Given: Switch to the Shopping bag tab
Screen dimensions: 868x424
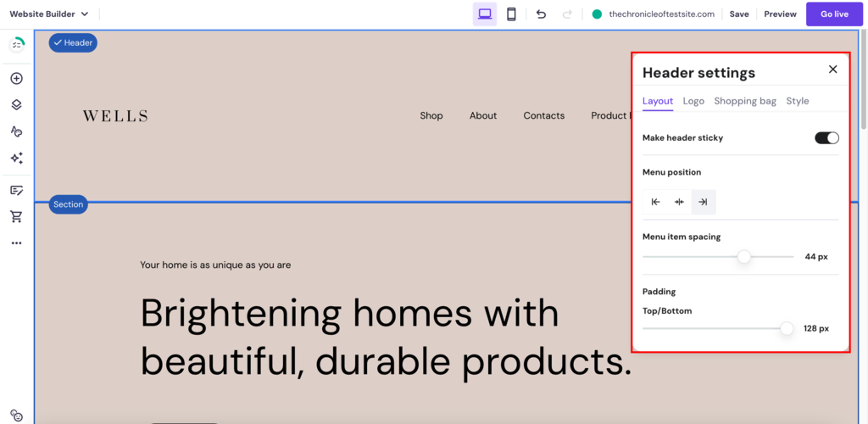Looking at the screenshot, I should coord(745,101).
